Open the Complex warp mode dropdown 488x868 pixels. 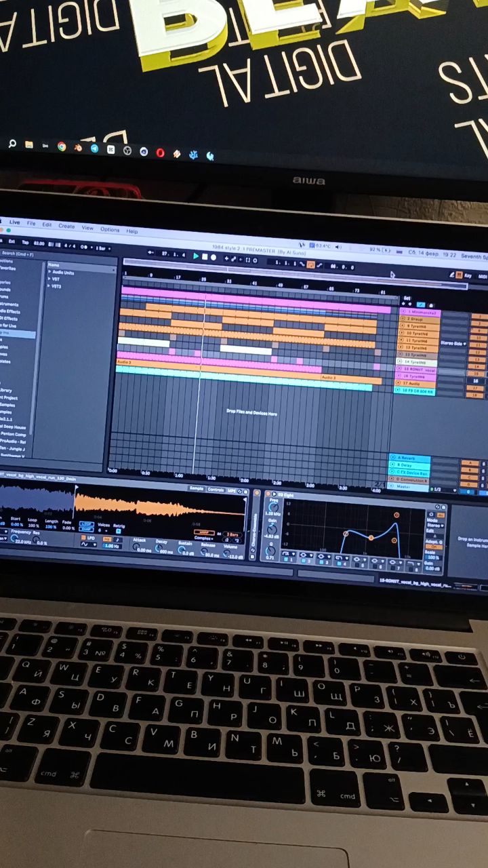tap(203, 538)
